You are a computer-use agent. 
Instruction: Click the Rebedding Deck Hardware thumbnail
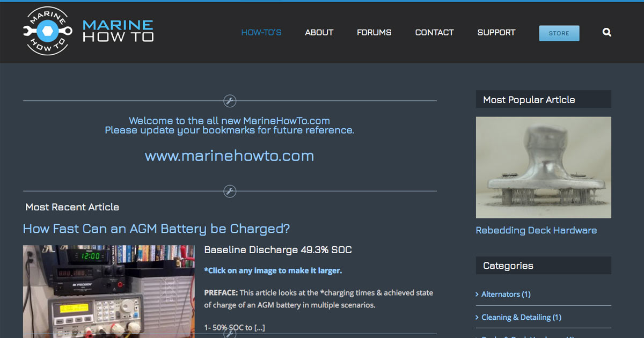[x=544, y=167]
